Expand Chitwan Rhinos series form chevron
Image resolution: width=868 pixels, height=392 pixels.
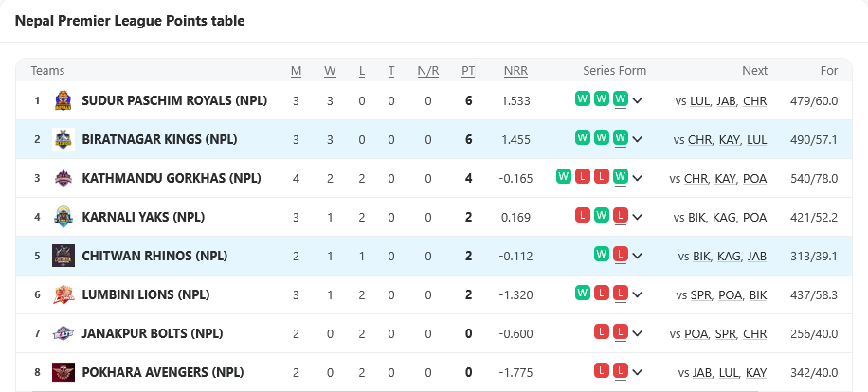click(638, 257)
